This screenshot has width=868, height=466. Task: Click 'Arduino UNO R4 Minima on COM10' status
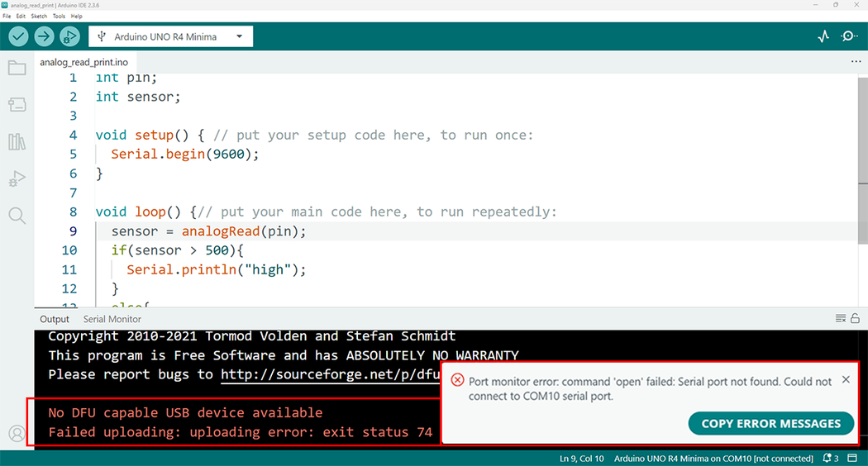tap(713, 459)
